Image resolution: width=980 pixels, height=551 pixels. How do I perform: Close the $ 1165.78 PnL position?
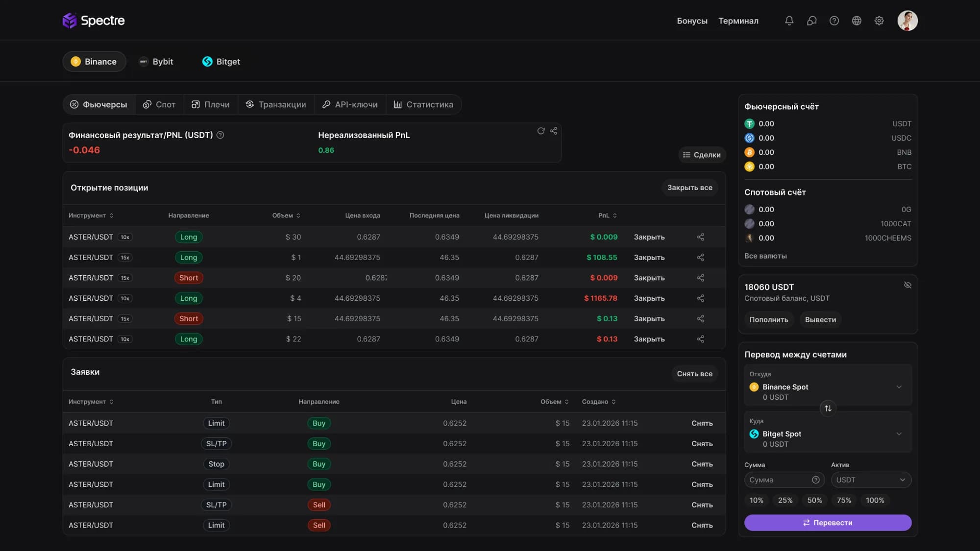(649, 298)
